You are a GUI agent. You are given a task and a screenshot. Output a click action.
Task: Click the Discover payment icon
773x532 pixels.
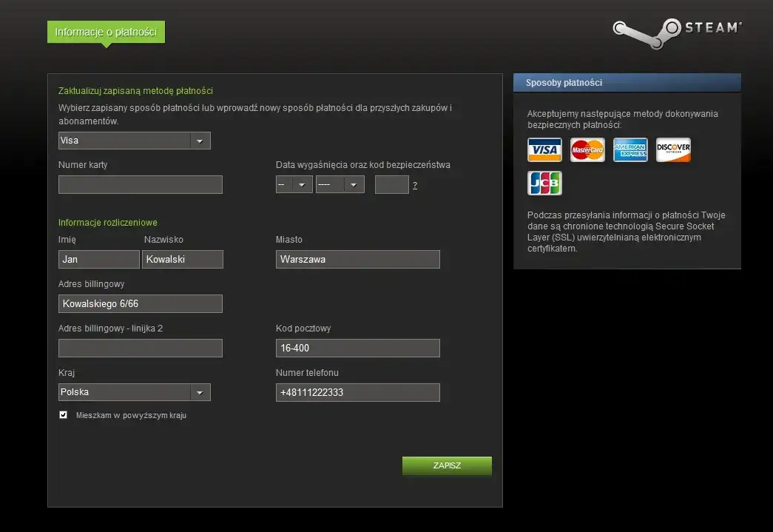point(673,149)
